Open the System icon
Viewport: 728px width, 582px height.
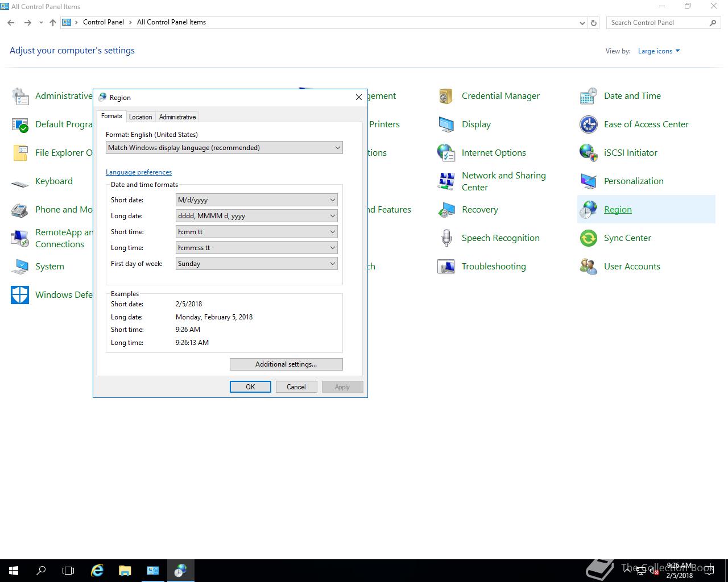(x=20, y=267)
